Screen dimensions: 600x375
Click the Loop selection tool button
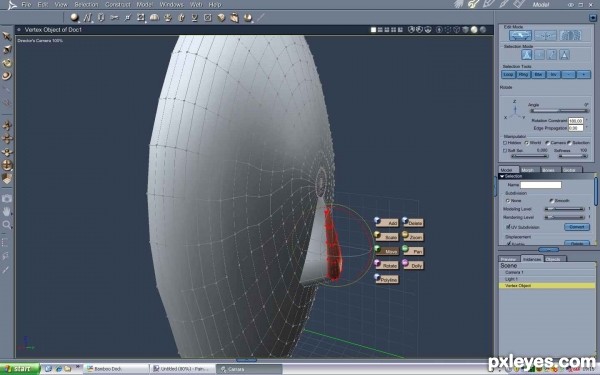[508, 74]
